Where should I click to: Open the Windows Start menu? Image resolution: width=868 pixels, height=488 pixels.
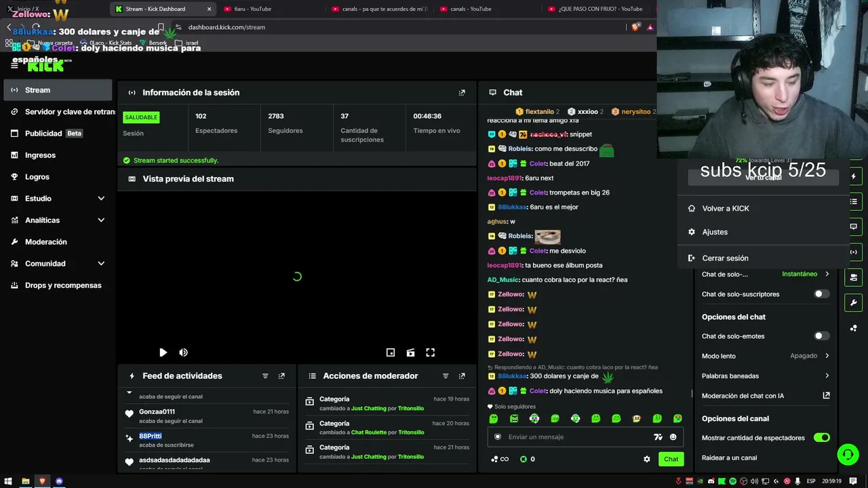click(8, 481)
